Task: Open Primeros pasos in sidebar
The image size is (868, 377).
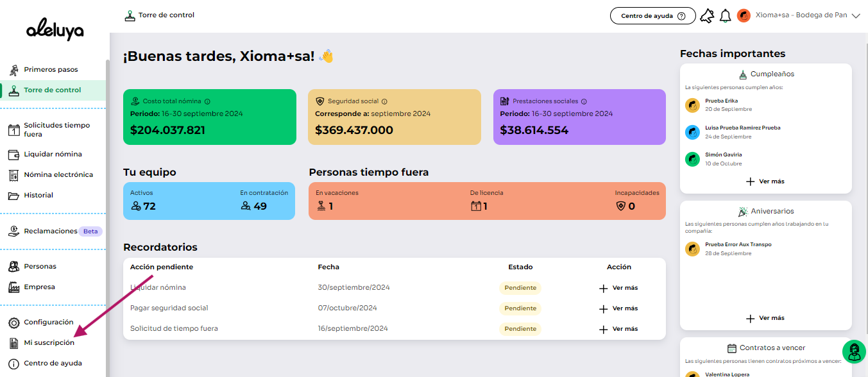Action: tap(51, 69)
